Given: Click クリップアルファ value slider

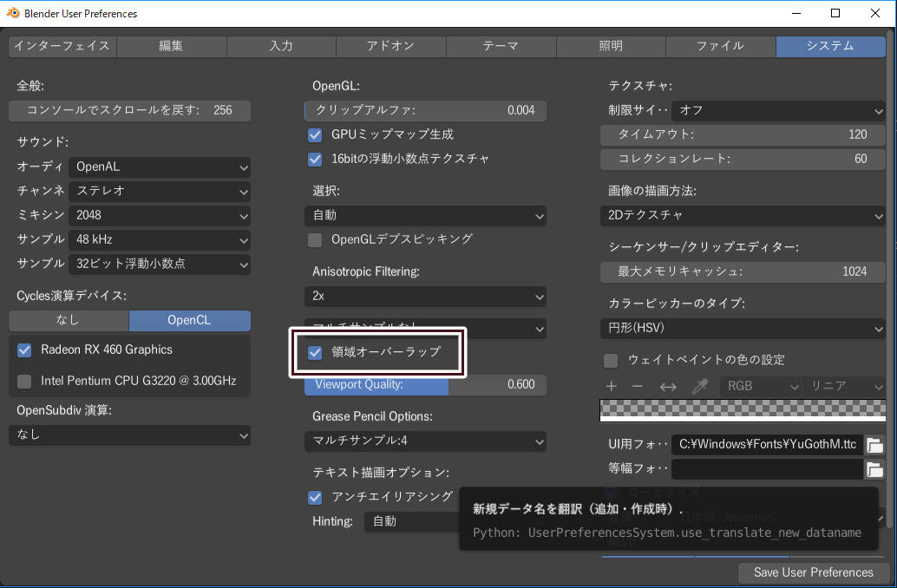Looking at the screenshot, I should [x=425, y=110].
